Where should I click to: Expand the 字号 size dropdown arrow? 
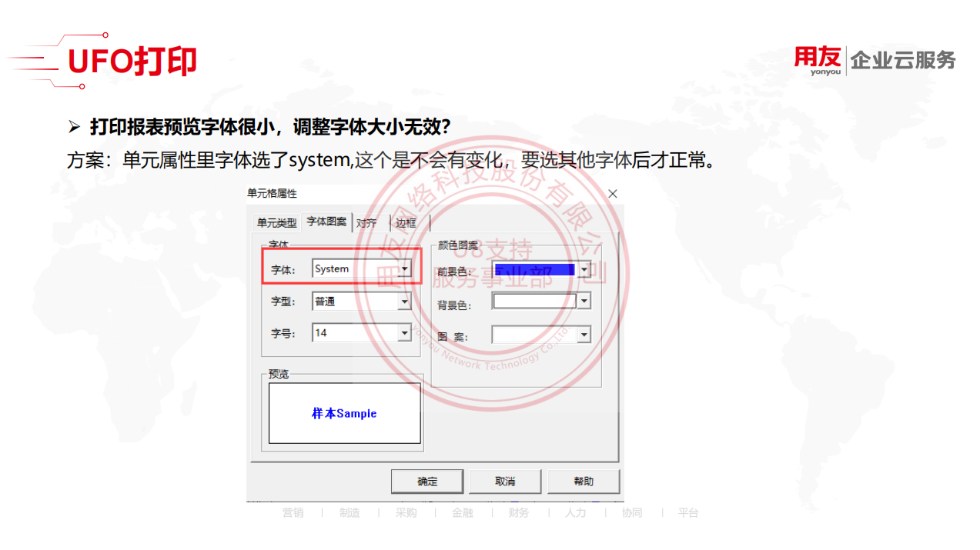405,333
